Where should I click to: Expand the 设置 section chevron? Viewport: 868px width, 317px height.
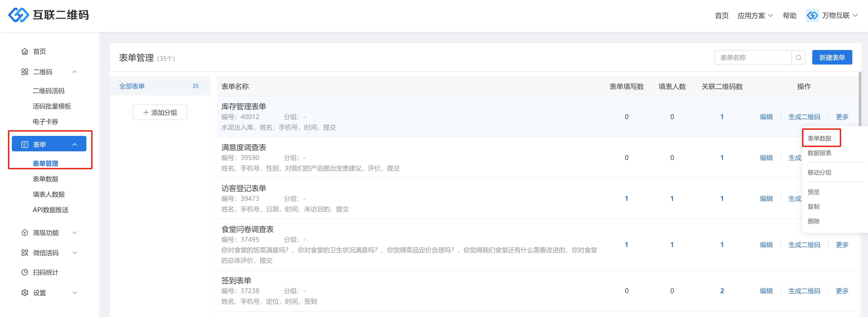[x=75, y=293]
